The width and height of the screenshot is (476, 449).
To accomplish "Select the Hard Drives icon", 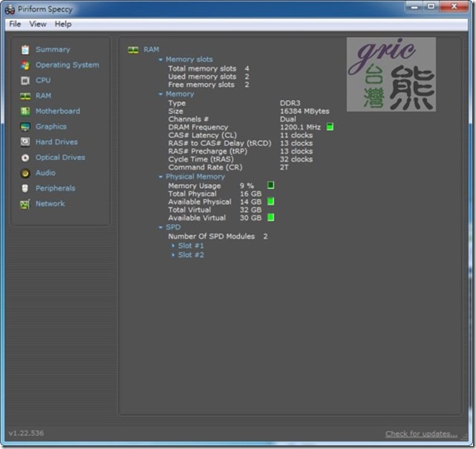I will 25,142.
